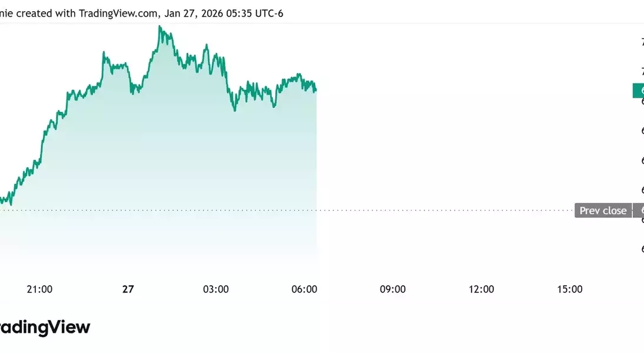This screenshot has height=353, width=644.
Task: Select the 06:00 time axis label
Action: [x=305, y=289]
